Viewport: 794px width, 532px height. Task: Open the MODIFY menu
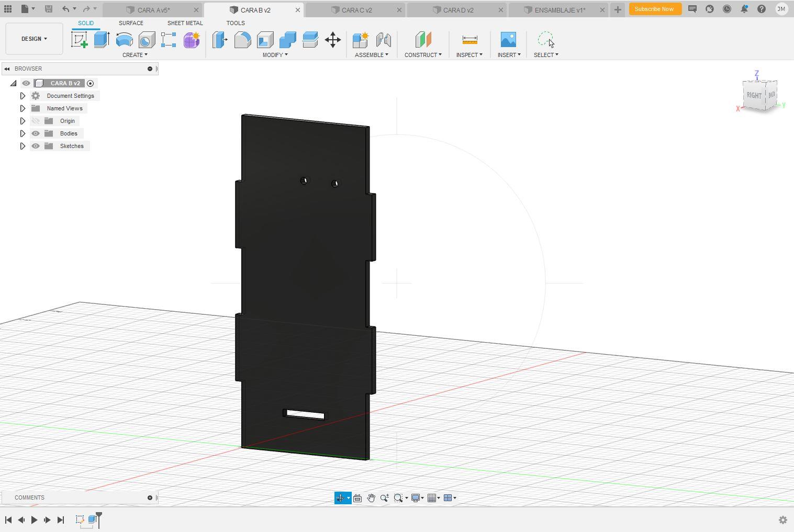click(x=275, y=55)
